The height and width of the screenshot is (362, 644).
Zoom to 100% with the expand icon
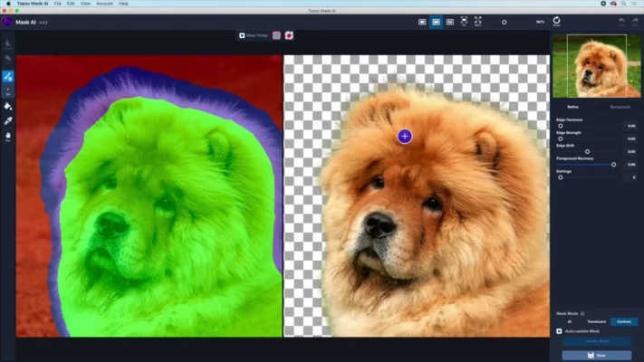(477, 22)
